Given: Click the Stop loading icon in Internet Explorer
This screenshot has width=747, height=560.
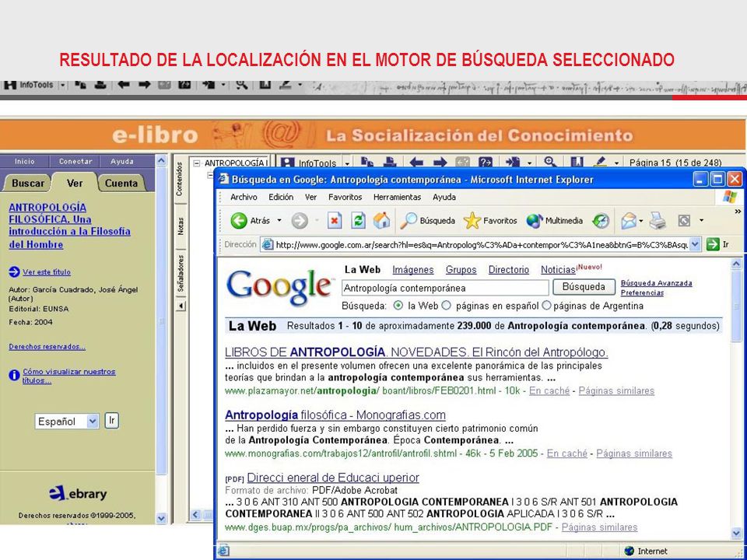Looking at the screenshot, I should 335,220.
